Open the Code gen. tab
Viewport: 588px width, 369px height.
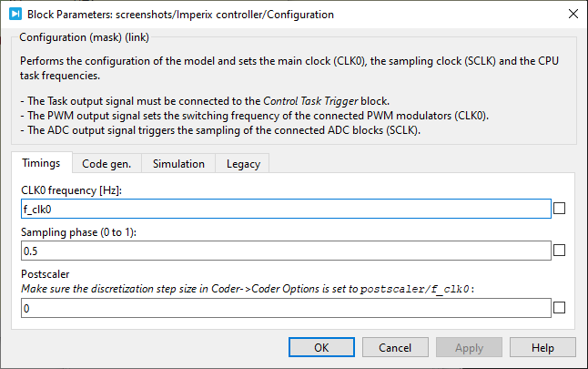[106, 164]
